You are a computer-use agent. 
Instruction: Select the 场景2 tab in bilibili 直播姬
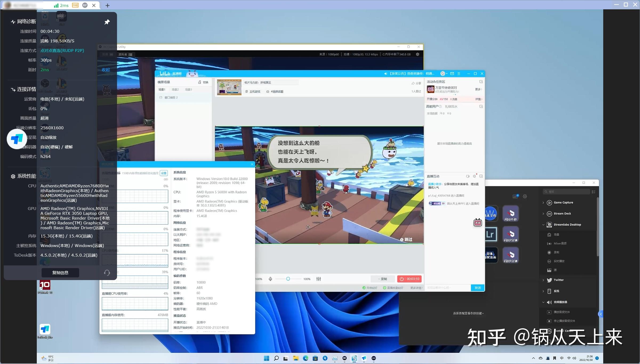(x=175, y=90)
